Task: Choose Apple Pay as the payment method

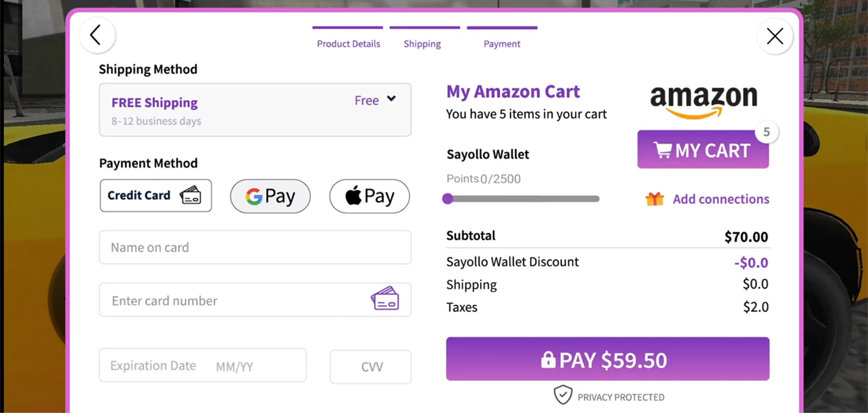Action: pos(369,196)
